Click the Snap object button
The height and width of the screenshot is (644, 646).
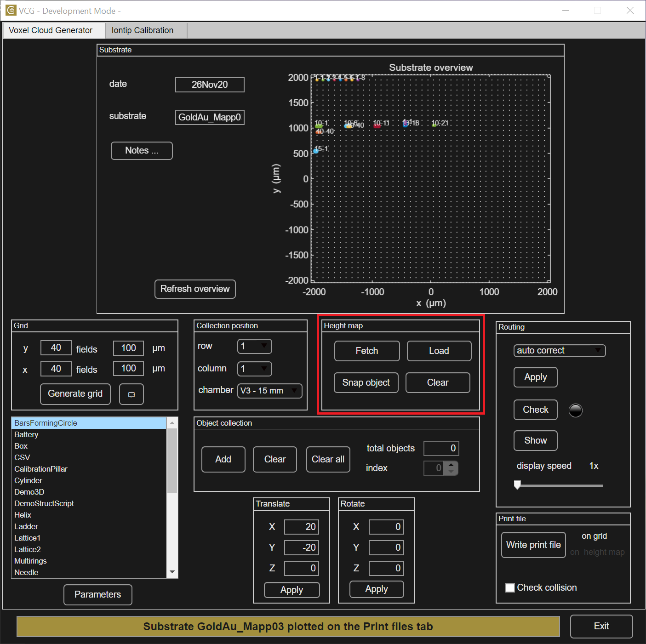pyautogui.click(x=366, y=382)
